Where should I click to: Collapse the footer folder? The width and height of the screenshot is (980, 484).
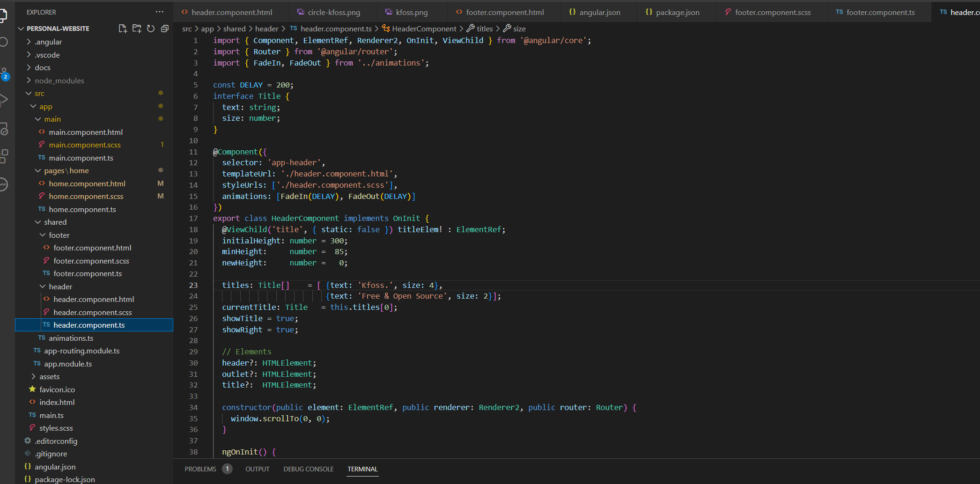click(x=59, y=235)
